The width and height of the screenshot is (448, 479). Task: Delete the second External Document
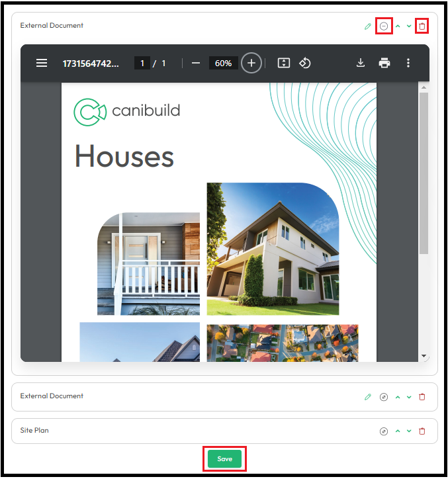click(422, 397)
